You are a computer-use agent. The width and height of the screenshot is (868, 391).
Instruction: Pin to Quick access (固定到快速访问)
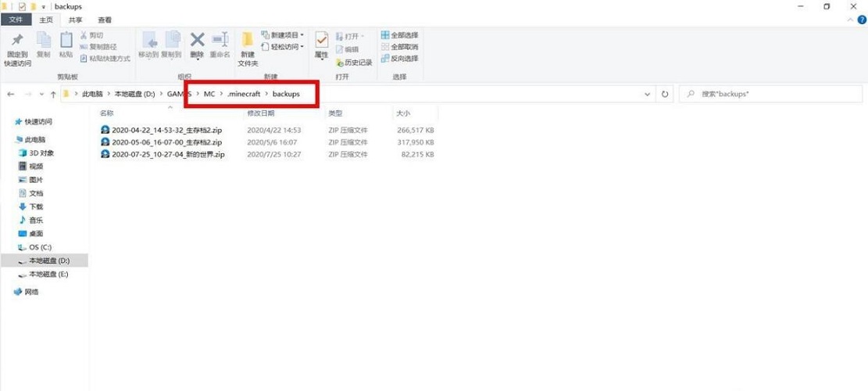pos(18,48)
